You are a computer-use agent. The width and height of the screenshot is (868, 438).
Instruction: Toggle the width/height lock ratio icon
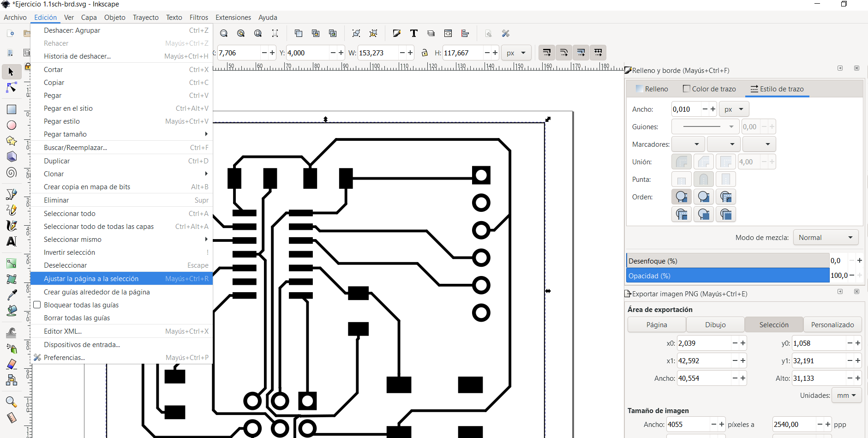pyautogui.click(x=425, y=53)
